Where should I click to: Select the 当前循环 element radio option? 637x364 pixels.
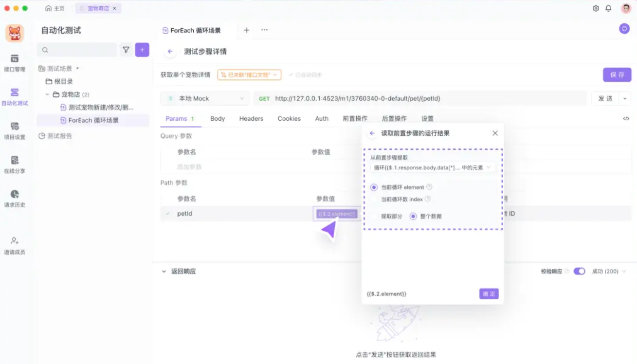pyautogui.click(x=373, y=187)
